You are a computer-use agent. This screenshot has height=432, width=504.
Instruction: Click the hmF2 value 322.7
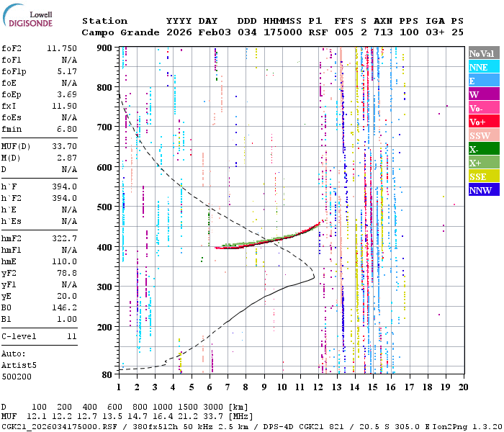click(64, 238)
